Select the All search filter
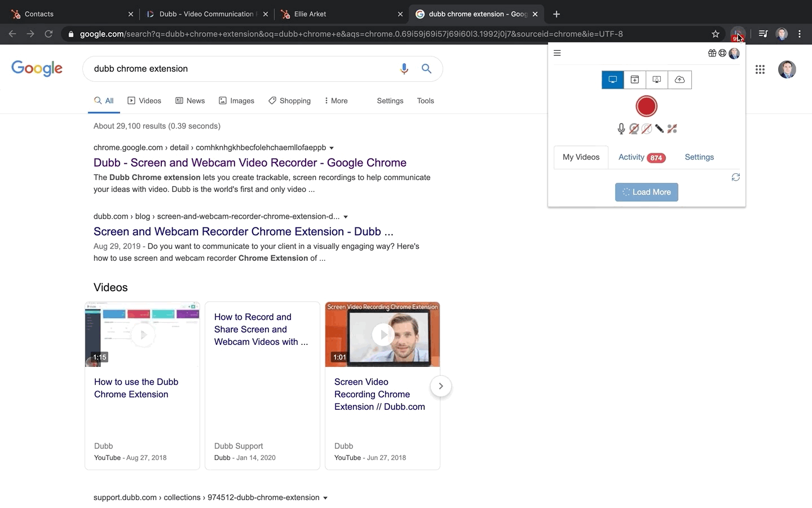The height and width of the screenshot is (508, 812). pyautogui.click(x=104, y=101)
